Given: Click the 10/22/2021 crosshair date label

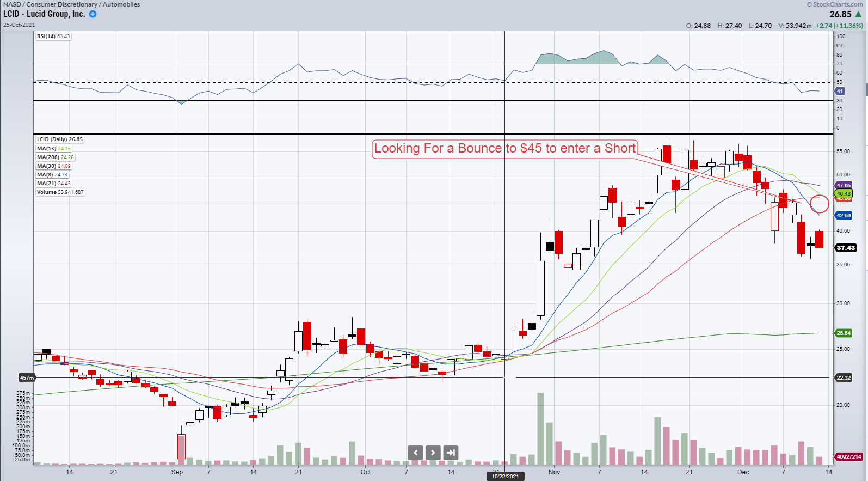Looking at the screenshot, I should [505, 476].
